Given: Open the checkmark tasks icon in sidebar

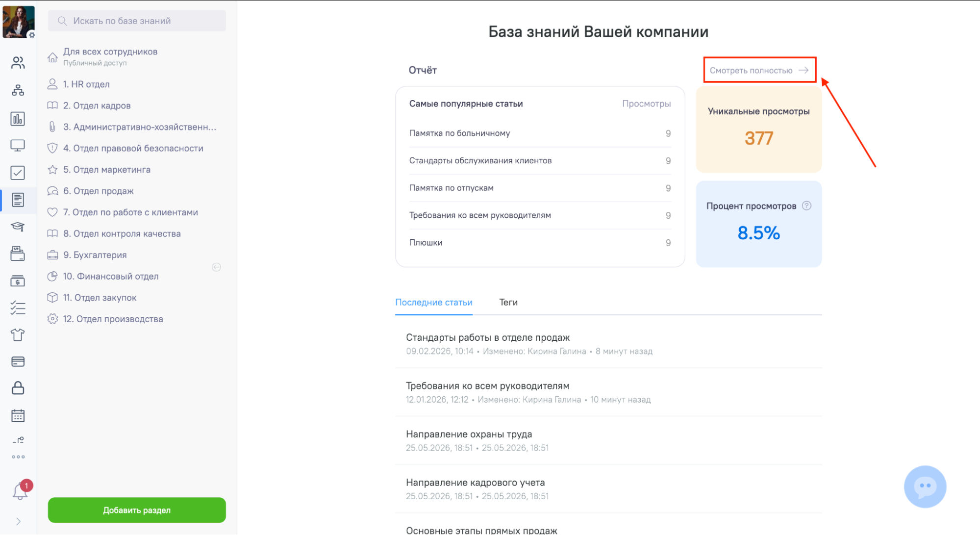Looking at the screenshot, I should point(18,173).
